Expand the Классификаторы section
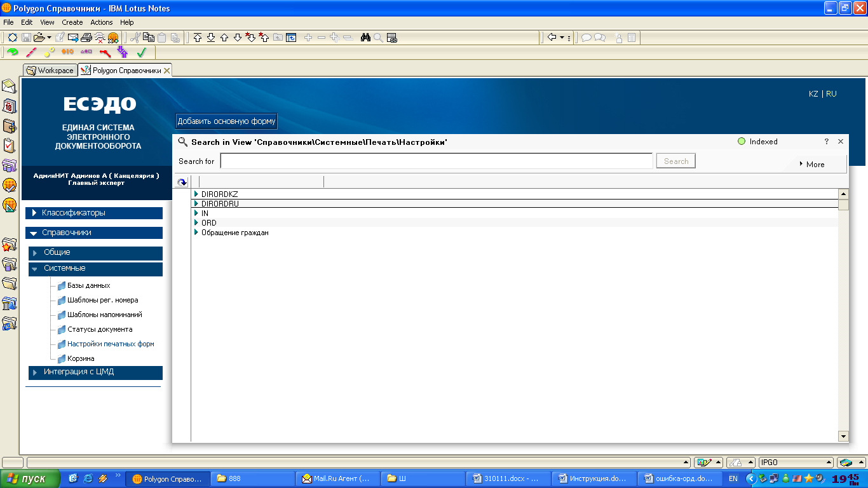This screenshot has width=868, height=488. click(x=94, y=213)
